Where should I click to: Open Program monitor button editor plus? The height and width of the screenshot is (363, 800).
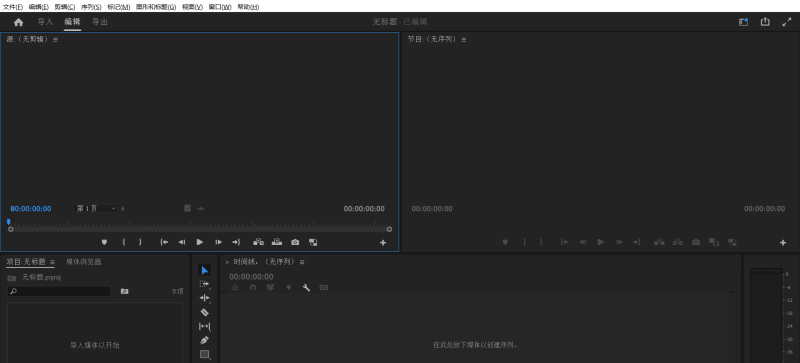[x=783, y=243]
